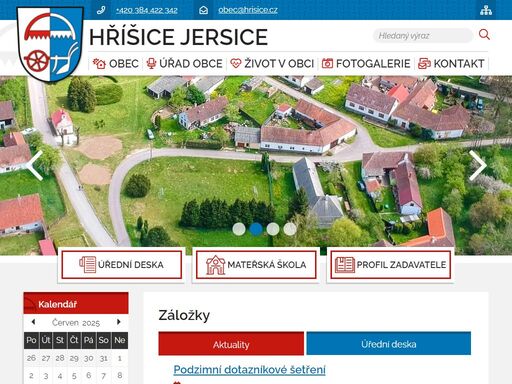Click the icon beside KONTAKT
The width and height of the screenshot is (512, 384).
[424, 63]
